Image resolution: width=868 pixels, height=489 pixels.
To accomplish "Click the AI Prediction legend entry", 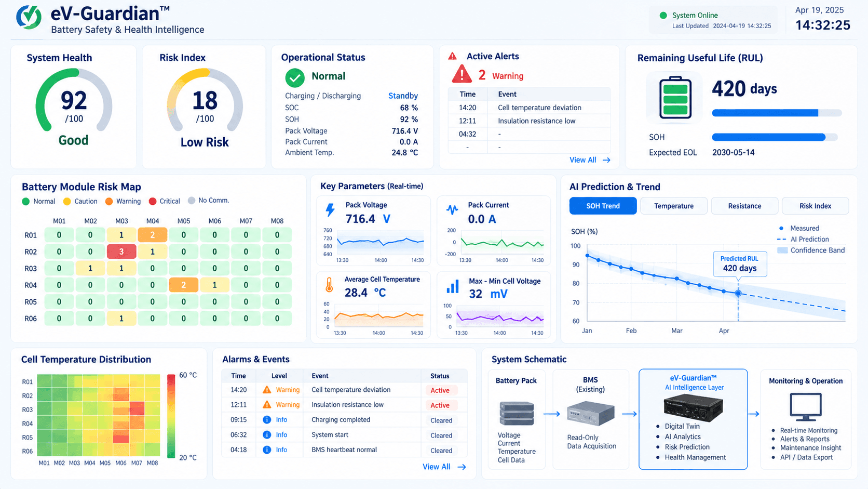I will click(x=803, y=239).
